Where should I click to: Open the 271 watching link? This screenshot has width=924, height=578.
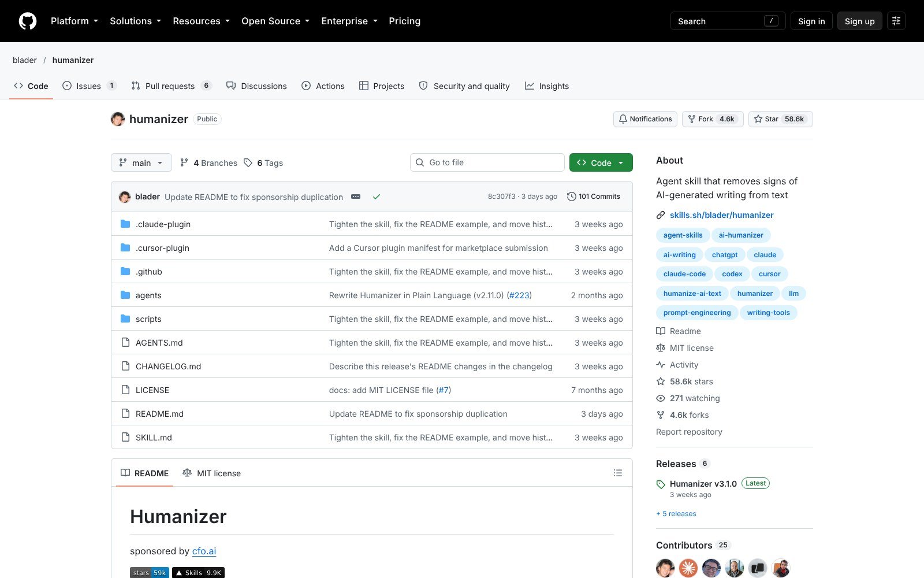tap(695, 398)
